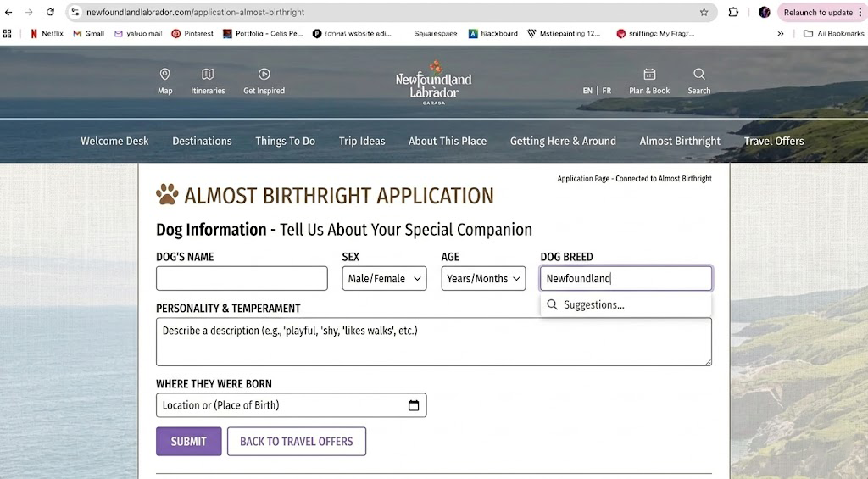Show more bookmarks via the chevron

point(781,34)
